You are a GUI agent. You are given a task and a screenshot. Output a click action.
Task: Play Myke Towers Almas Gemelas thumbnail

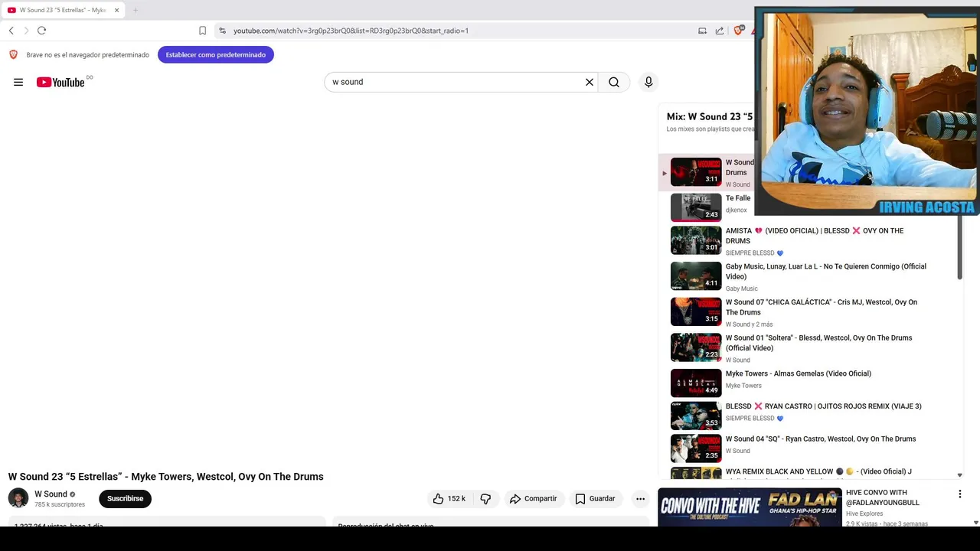[x=696, y=383]
